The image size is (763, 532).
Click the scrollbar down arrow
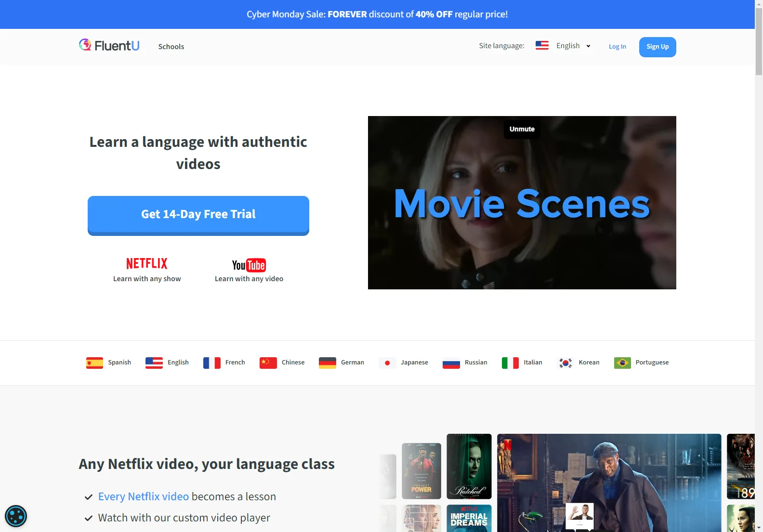pos(759,528)
